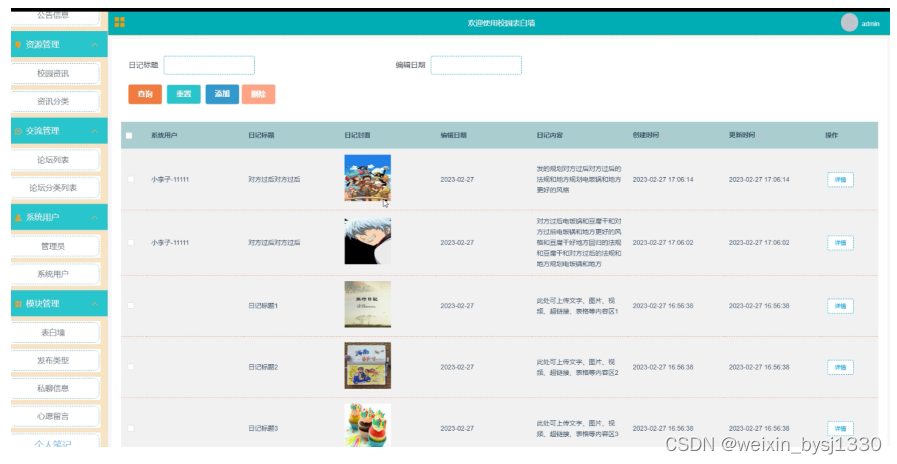897x464 pixels.
Task: Open the 表白墙 menu item
Action: [x=55, y=332]
